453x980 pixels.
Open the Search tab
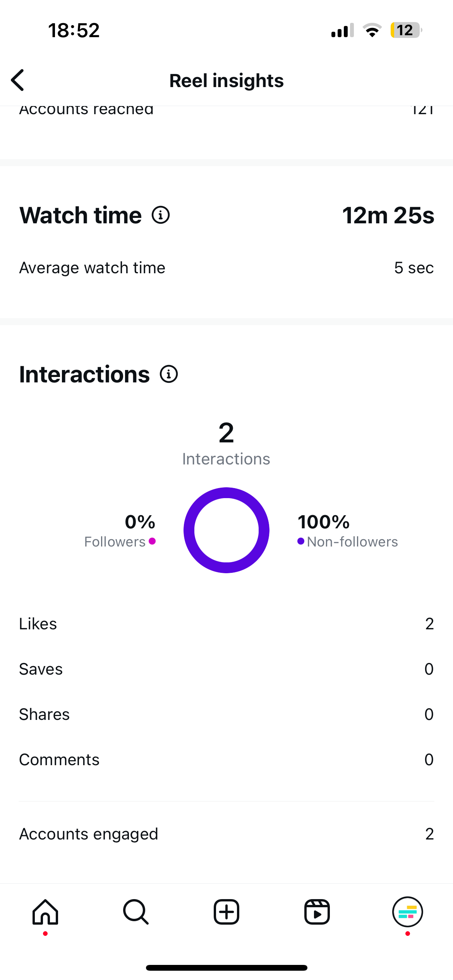(136, 912)
